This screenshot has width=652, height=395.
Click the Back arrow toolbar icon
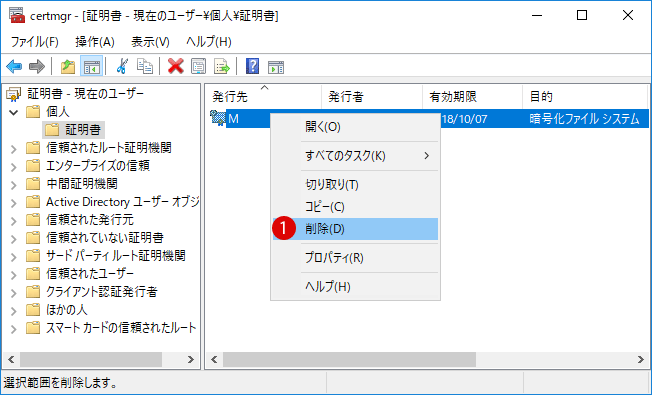click(x=14, y=67)
